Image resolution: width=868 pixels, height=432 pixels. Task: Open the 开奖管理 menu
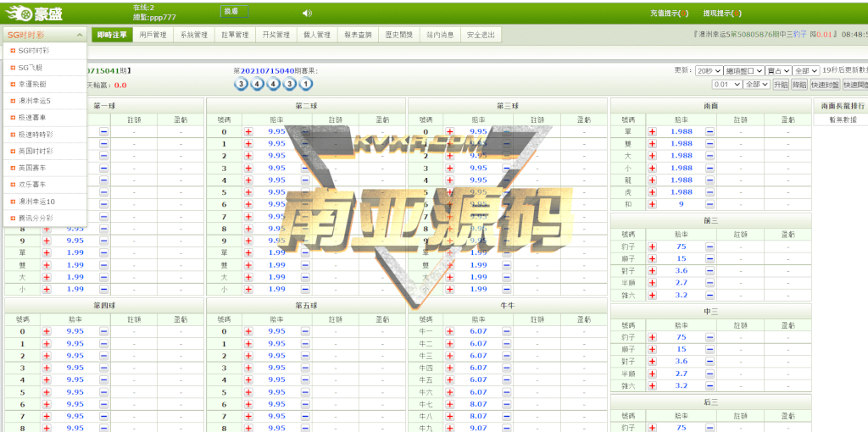[275, 35]
